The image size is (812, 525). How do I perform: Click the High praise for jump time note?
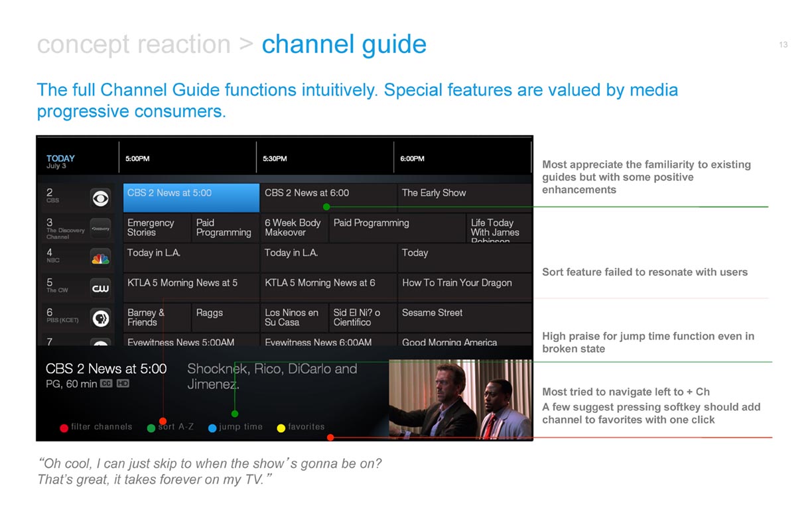point(648,342)
